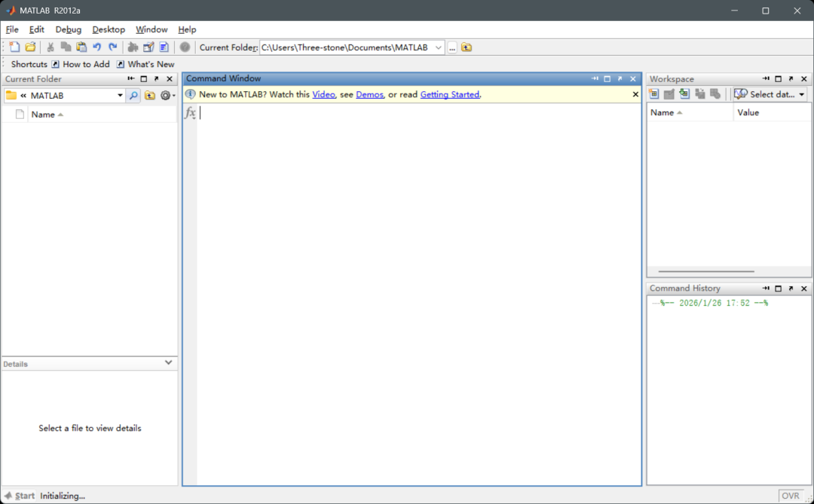Click the Copy icon in the toolbar

pyautogui.click(x=66, y=47)
